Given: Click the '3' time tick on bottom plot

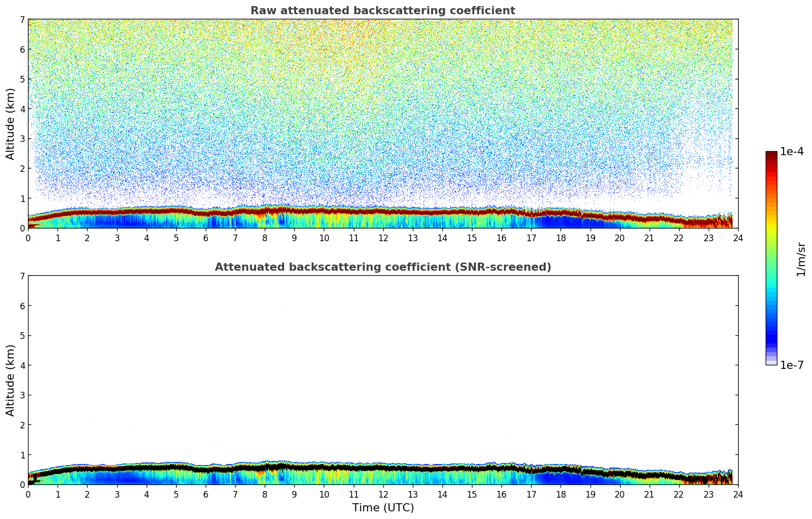Looking at the screenshot, I should [117, 494].
